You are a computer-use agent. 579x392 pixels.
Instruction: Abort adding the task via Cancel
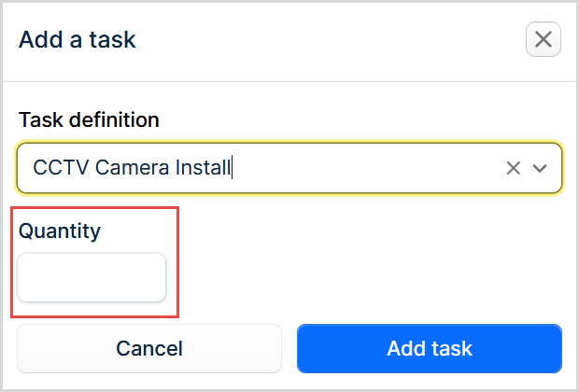pyautogui.click(x=149, y=349)
